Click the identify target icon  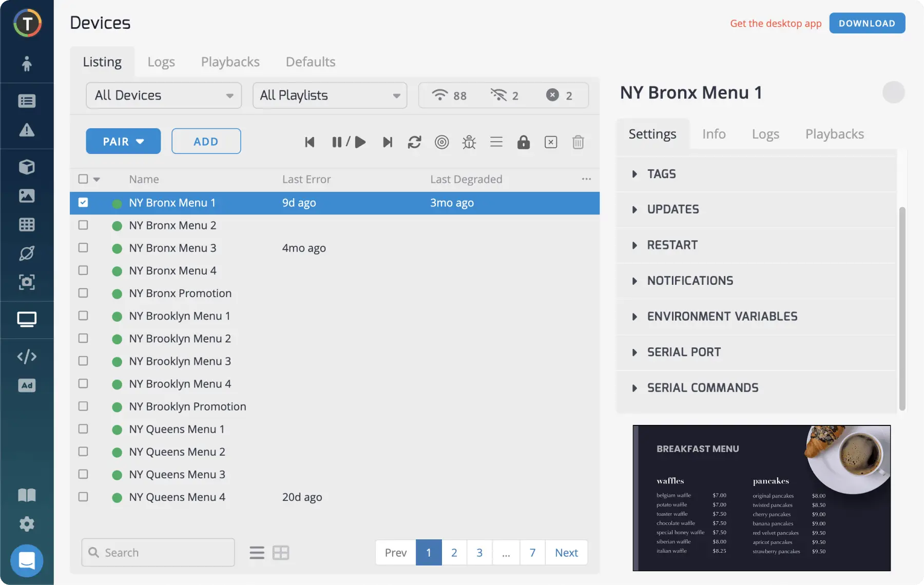441,142
